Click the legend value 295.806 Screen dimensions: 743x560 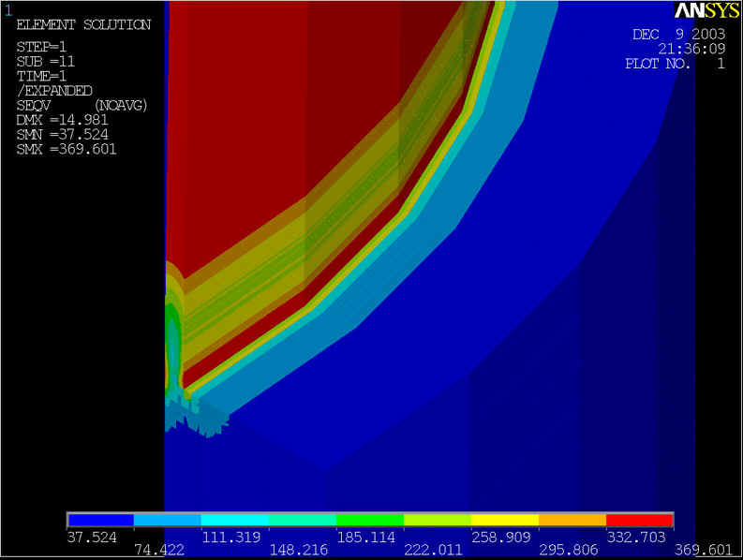point(569,550)
